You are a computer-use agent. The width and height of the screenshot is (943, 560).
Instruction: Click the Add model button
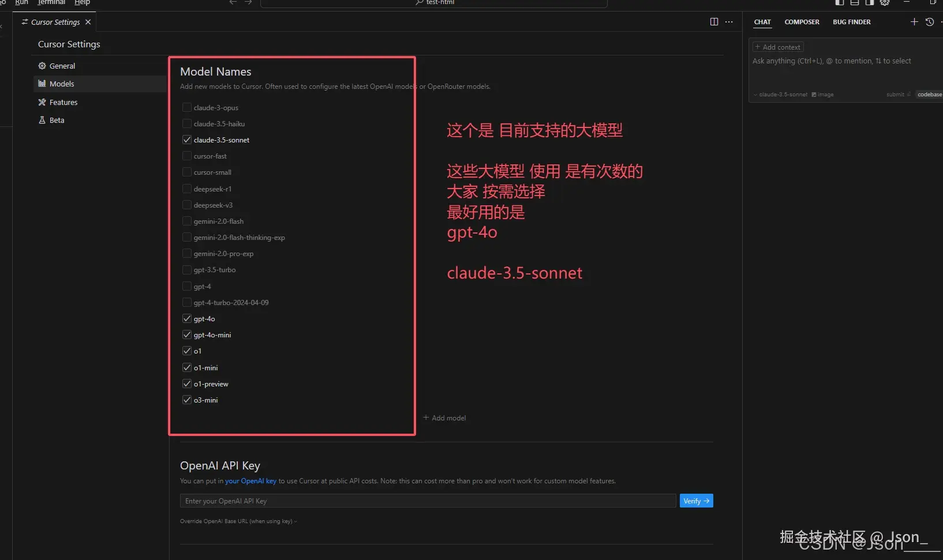click(444, 418)
